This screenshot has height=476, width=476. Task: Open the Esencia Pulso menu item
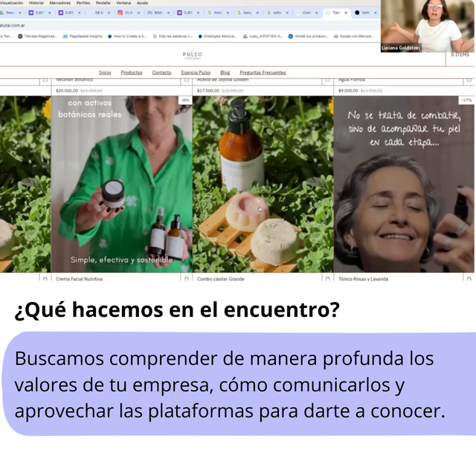click(196, 73)
